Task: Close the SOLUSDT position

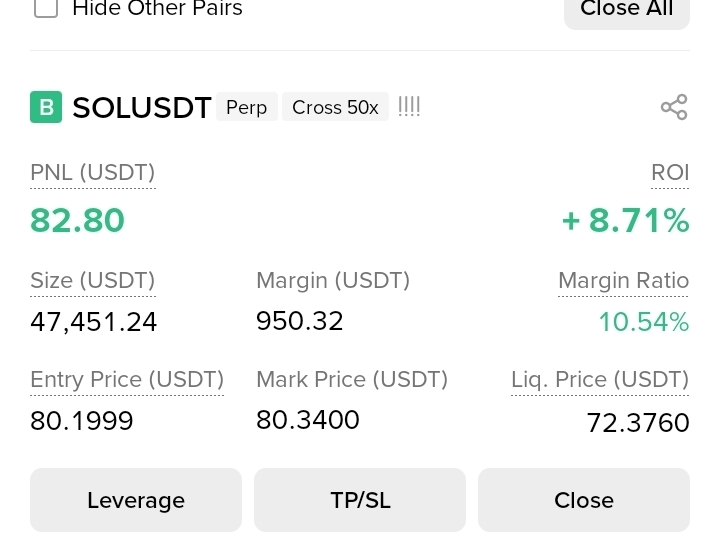Action: pyautogui.click(x=584, y=500)
